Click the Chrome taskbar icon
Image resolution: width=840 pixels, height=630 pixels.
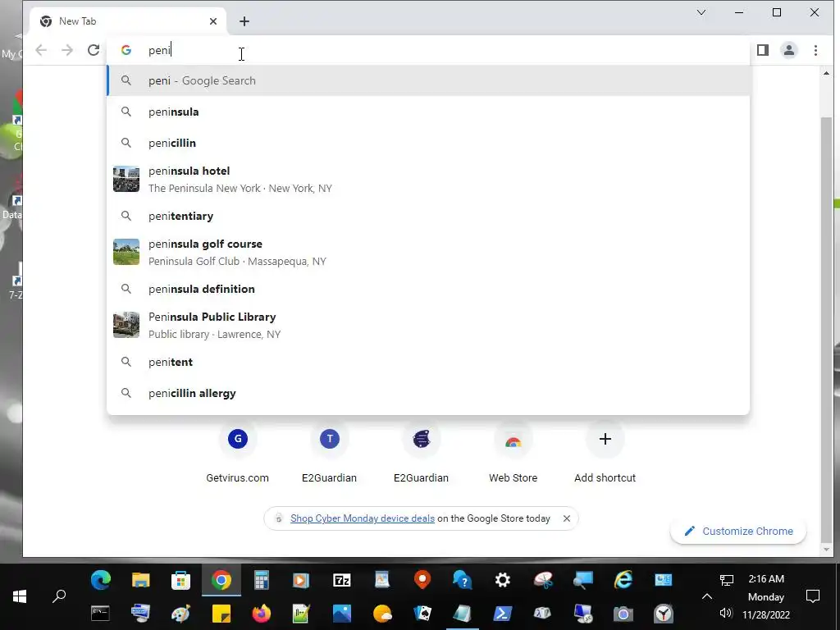(x=221, y=580)
